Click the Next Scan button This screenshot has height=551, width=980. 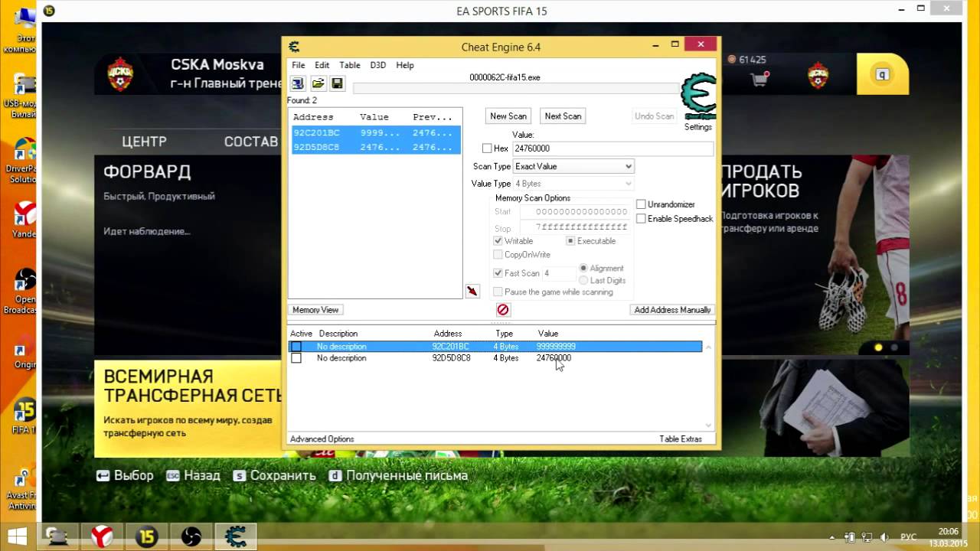coord(563,116)
